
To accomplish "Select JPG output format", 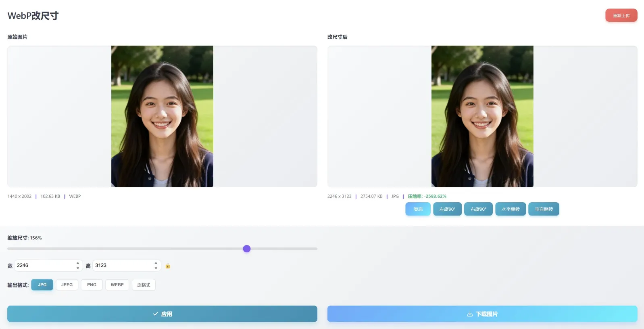I will [x=42, y=285].
